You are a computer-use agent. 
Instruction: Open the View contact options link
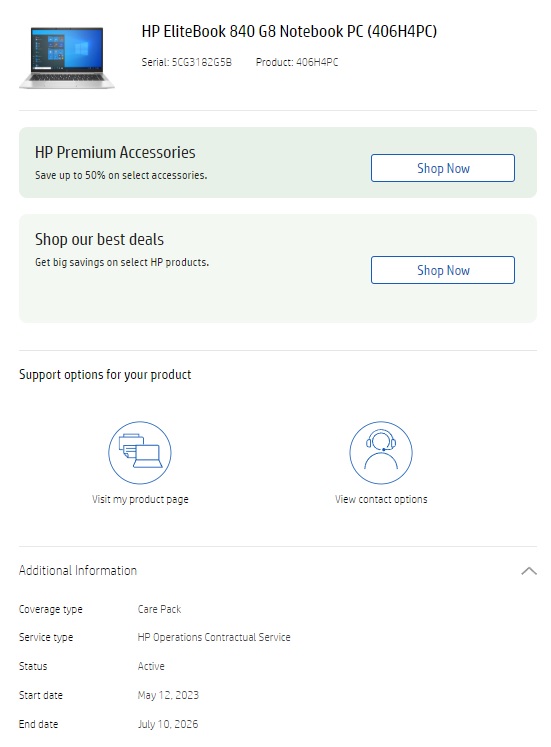click(x=381, y=499)
